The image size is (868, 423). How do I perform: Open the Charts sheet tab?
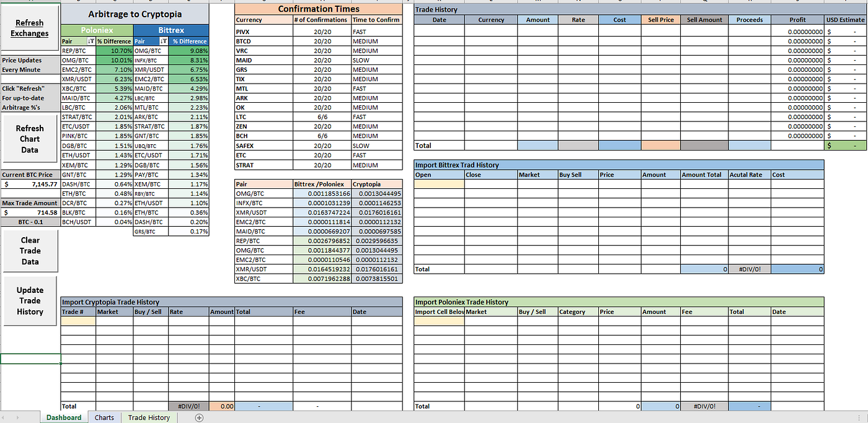(104, 417)
